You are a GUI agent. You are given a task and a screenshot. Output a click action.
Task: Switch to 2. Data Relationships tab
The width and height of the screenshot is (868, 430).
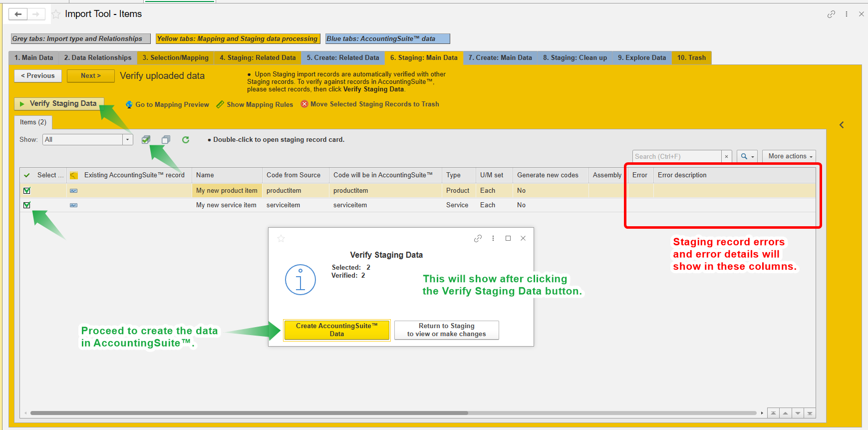98,58
